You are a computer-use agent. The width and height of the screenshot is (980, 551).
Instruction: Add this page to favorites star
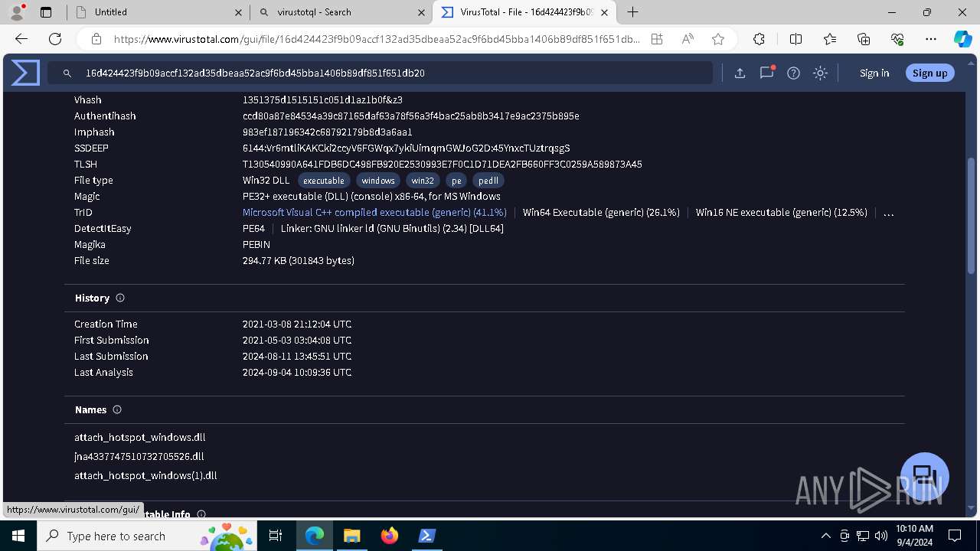pos(718,39)
